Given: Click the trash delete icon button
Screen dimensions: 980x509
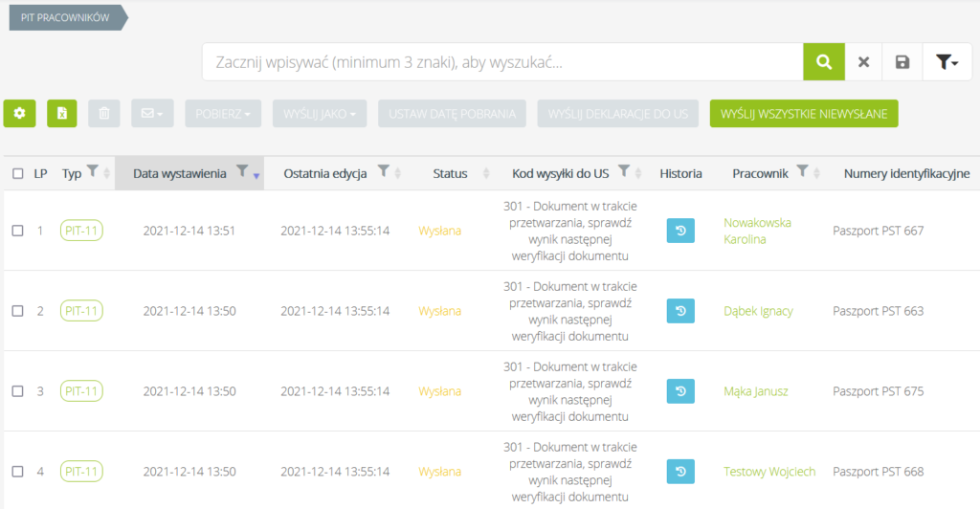Looking at the screenshot, I should 104,114.
